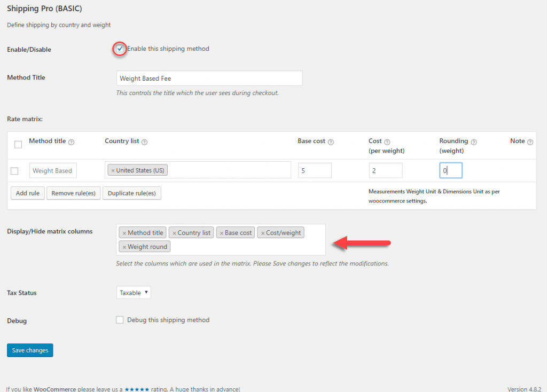This screenshot has width=547, height=392.
Task: Click Base cost help tooltip icon
Action: click(x=331, y=142)
